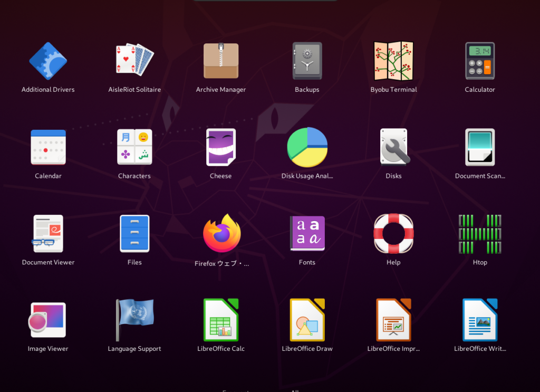Open Help lifebuoy icon
The width and height of the screenshot is (540, 392).
click(393, 234)
